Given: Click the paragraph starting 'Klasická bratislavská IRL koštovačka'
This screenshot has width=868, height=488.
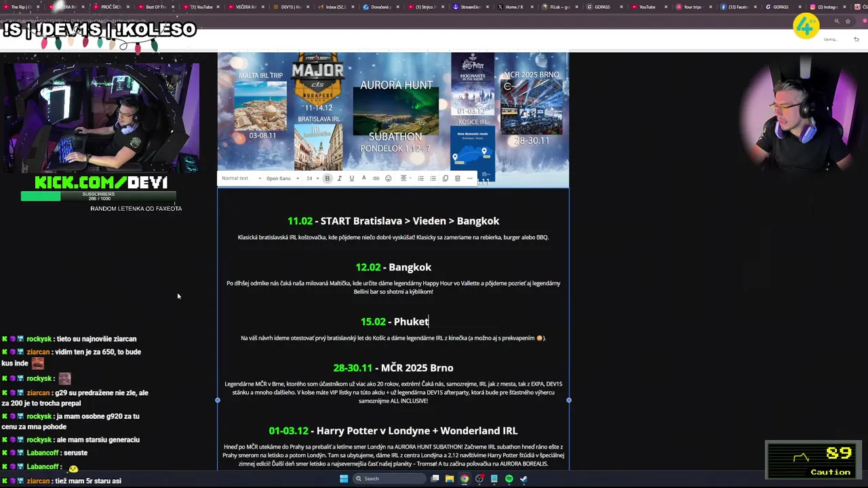Looking at the screenshot, I should (x=393, y=237).
